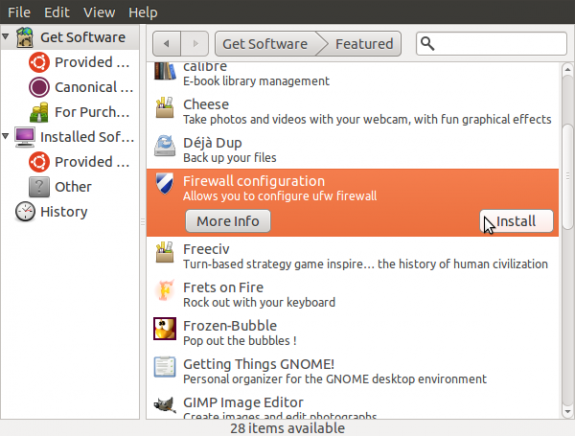Select 'Allows you to configure ufw firewall' text

(x=280, y=196)
